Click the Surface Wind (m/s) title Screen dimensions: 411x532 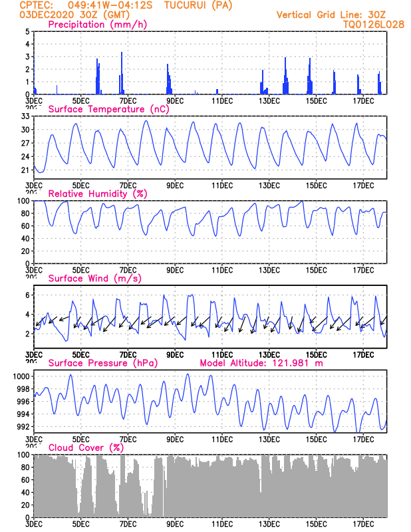pyautogui.click(x=94, y=279)
